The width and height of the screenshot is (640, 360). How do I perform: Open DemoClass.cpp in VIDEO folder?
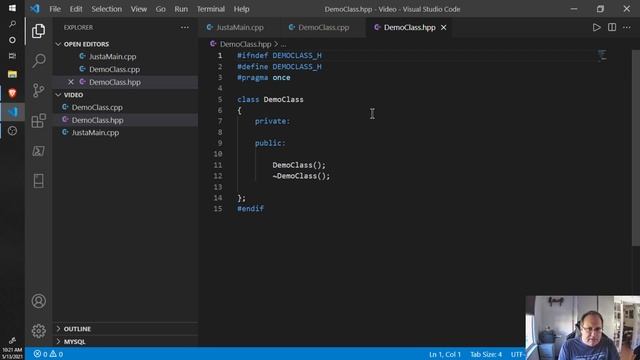pyautogui.click(x=97, y=107)
